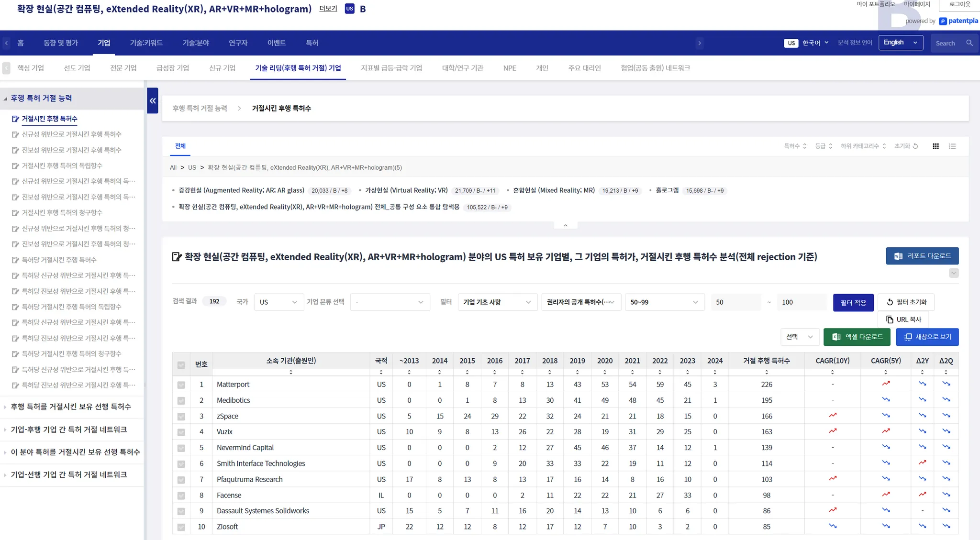Open the 50~99 range dropdown
The width and height of the screenshot is (980, 540).
pos(664,302)
